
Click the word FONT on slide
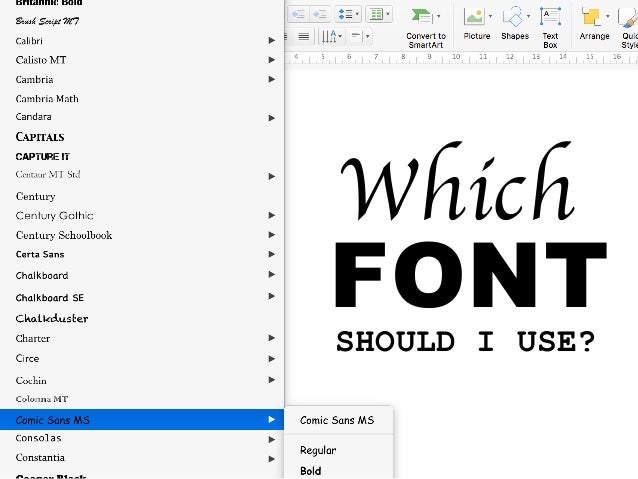[x=470, y=275]
